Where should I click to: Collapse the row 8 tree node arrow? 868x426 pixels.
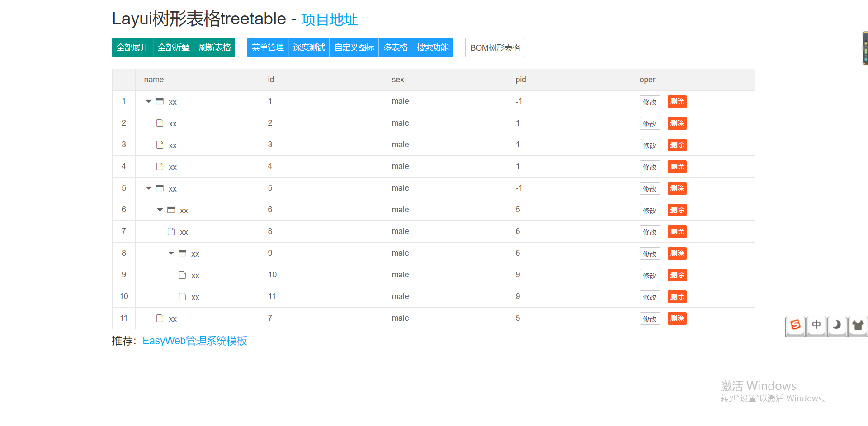tap(171, 253)
